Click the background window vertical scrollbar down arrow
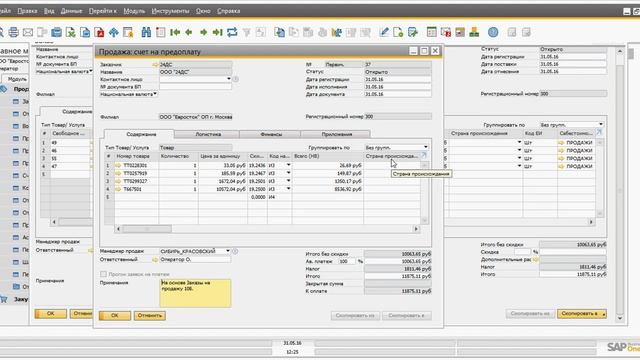640x360 pixels. pyautogui.click(x=620, y=318)
